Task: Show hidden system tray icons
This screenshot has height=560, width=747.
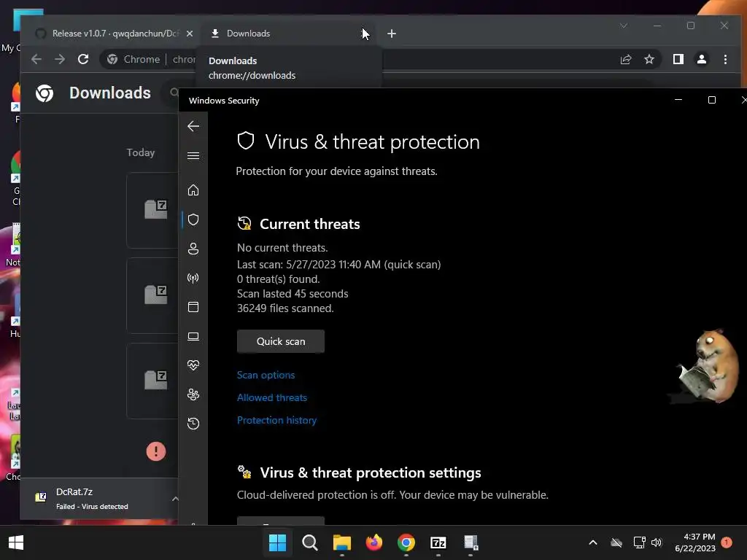Action: (593, 542)
